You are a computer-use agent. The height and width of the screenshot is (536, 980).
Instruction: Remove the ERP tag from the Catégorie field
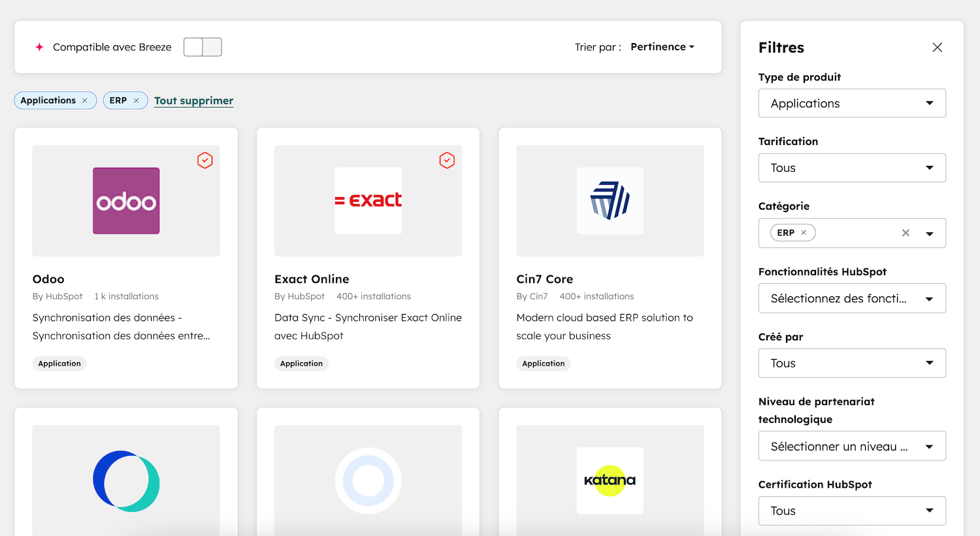coord(804,232)
